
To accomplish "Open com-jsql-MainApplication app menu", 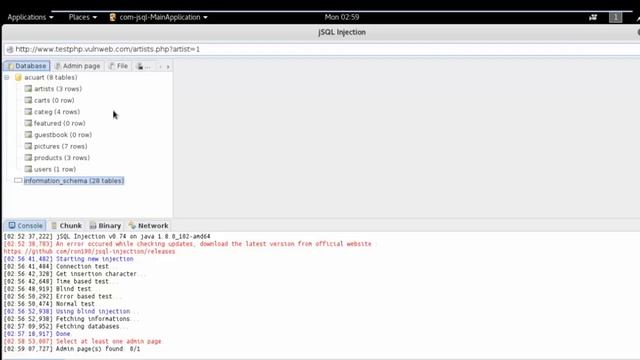I will [x=158, y=17].
